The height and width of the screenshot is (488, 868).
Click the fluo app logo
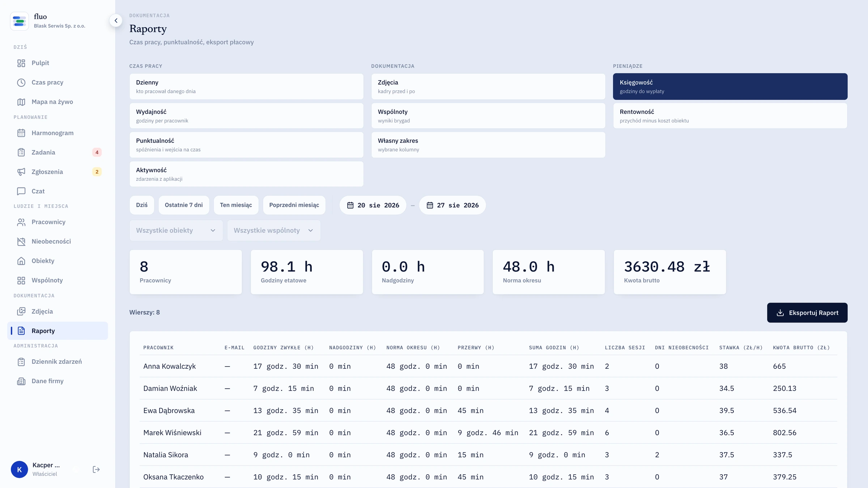[x=19, y=21]
